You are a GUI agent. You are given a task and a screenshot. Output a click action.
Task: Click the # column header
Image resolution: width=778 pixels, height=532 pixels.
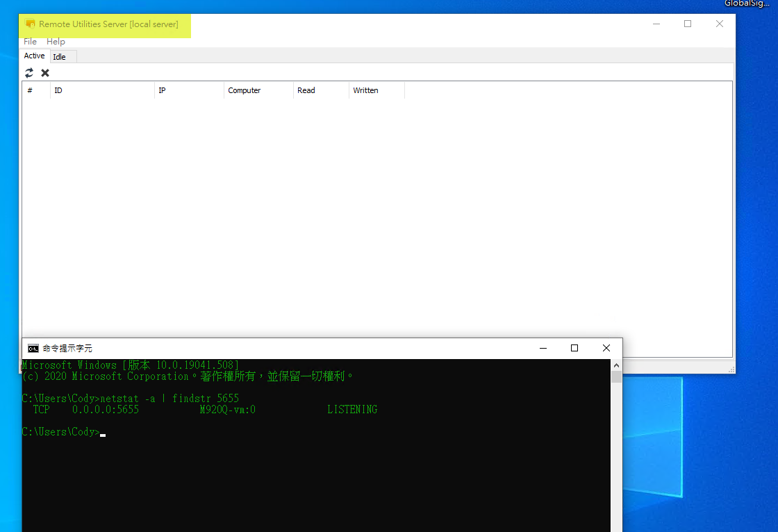point(36,90)
